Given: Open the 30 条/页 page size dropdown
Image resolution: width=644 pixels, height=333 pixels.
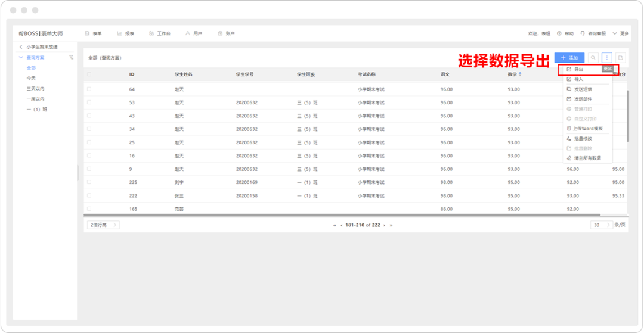Looking at the screenshot, I should tap(600, 225).
